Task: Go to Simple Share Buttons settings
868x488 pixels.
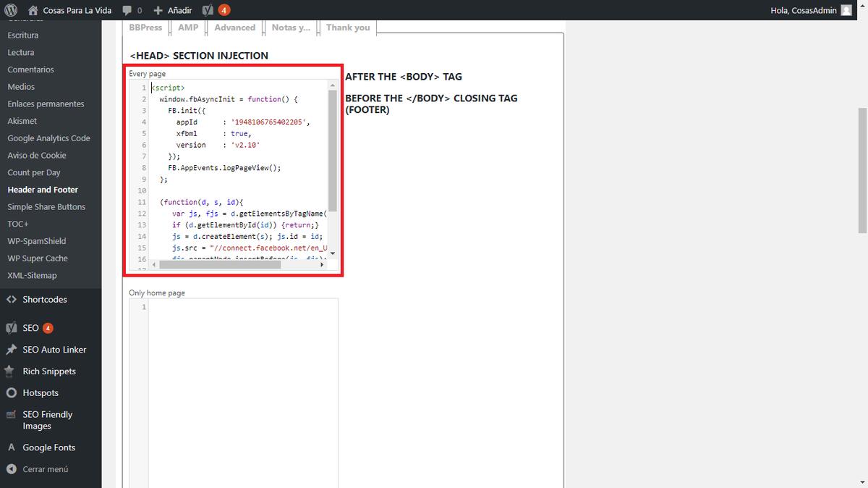Action: tap(46, 207)
